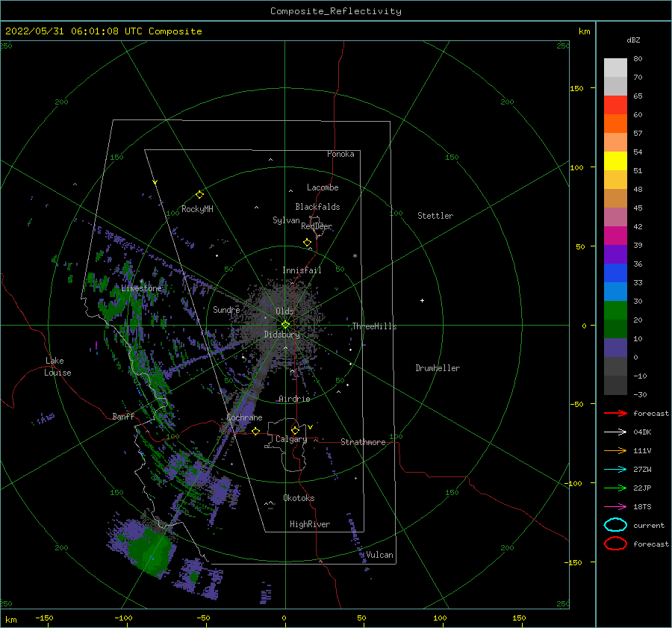The height and width of the screenshot is (628, 672).
Task: Click the Okotoks label
Action: pyautogui.click(x=299, y=498)
